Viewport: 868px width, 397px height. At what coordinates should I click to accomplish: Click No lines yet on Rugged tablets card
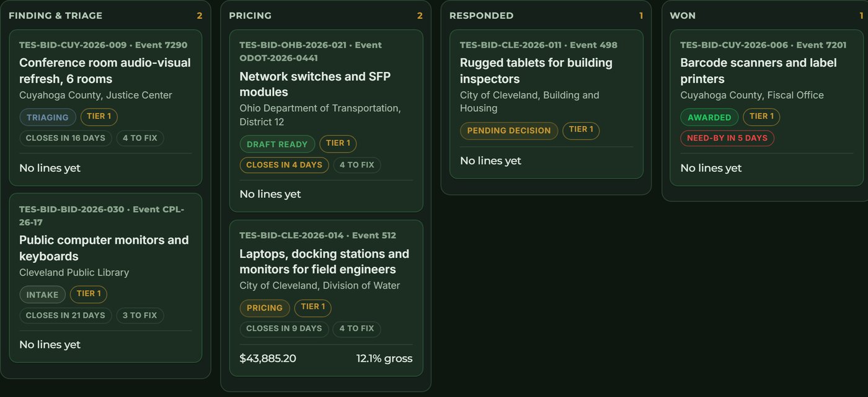coord(490,161)
